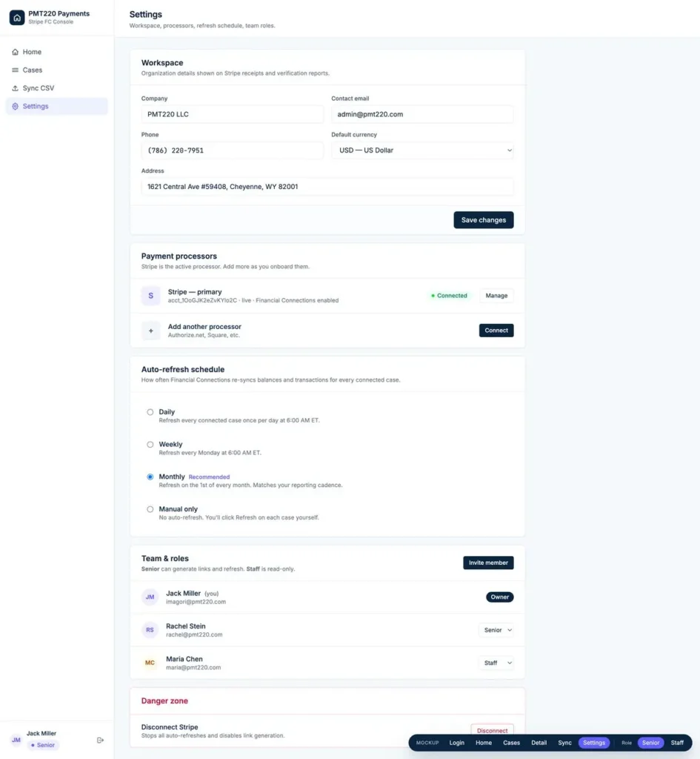Screen dimensions: 700x759
Task: Select the Manual only refresh option
Action: click(150, 510)
